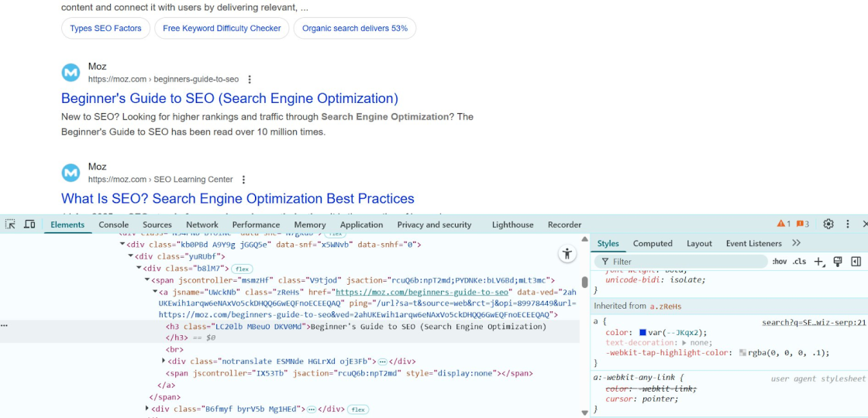The image size is (868, 418).
Task: Click the warnings count indicator showing 1
Action: 784,224
